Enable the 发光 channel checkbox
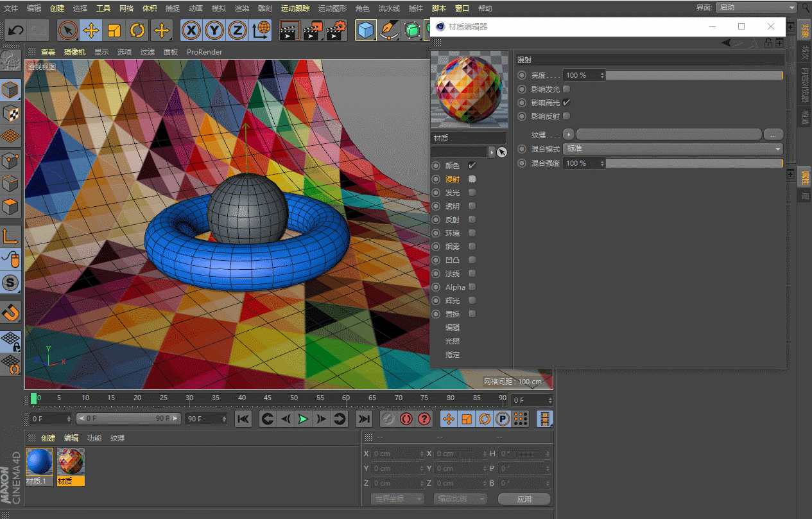The height and width of the screenshot is (519, 812). pyautogui.click(x=472, y=193)
